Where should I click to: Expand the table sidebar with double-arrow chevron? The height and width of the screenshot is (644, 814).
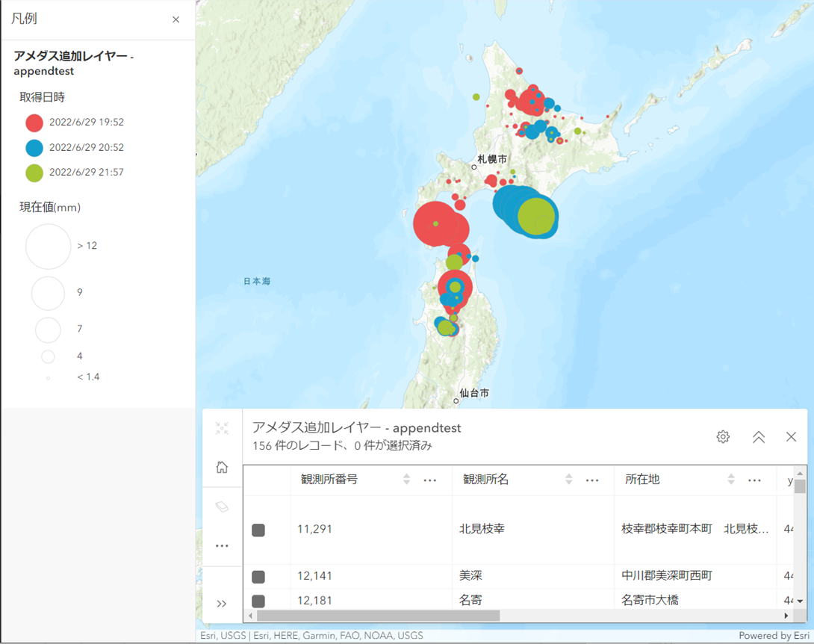222,603
